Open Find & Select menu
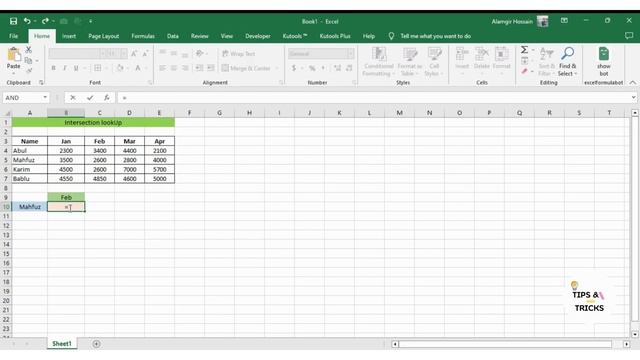 567,61
